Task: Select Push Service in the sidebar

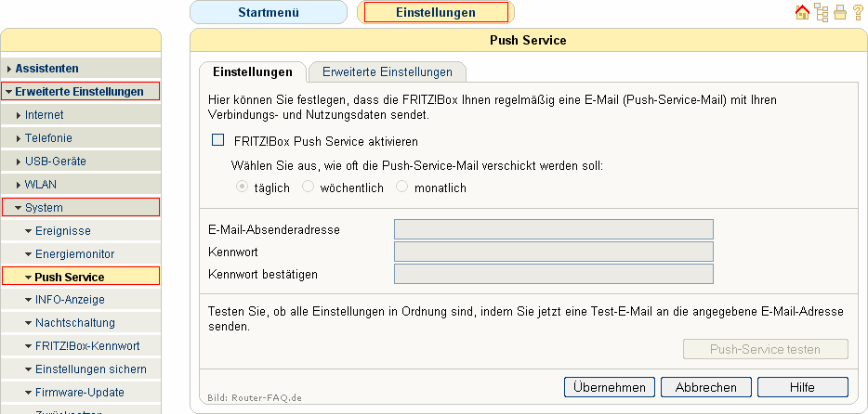Action: pos(81,277)
